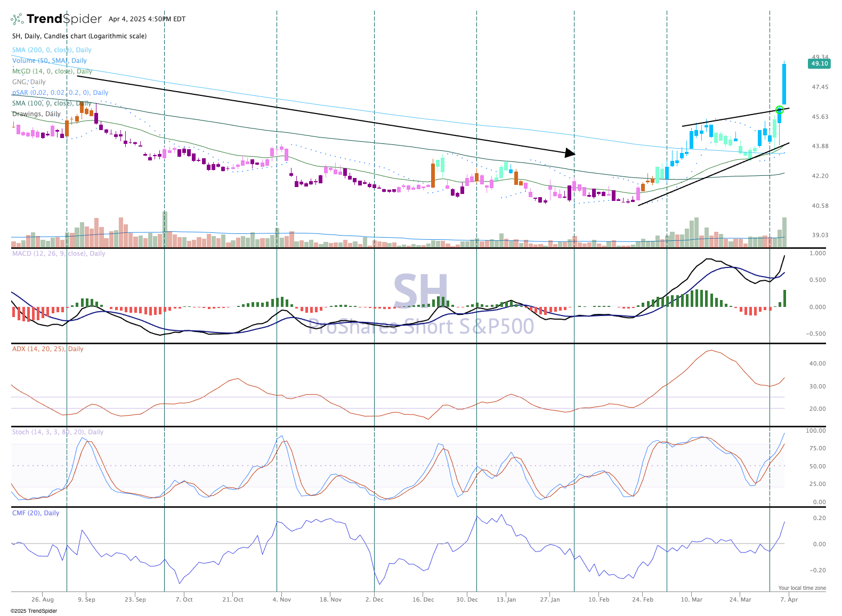
Task: Open the ADX (14, 20, 25) pane label
Action: (48, 349)
